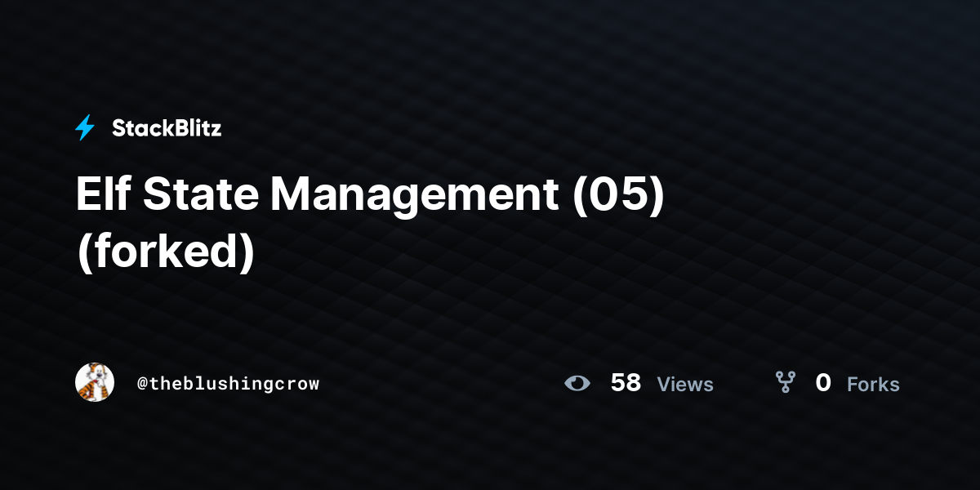Image resolution: width=980 pixels, height=490 pixels.
Task: Click the fork icon beside 0 Forks
Action: pos(785,382)
